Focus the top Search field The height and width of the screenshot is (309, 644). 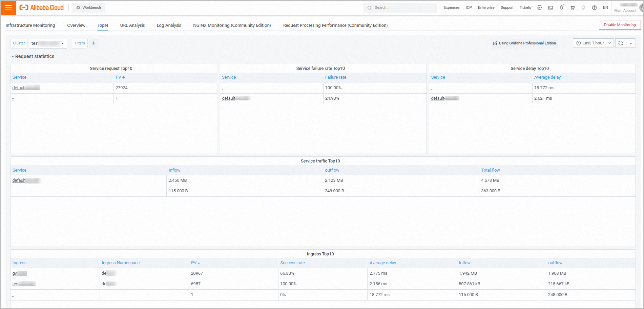coord(400,7)
